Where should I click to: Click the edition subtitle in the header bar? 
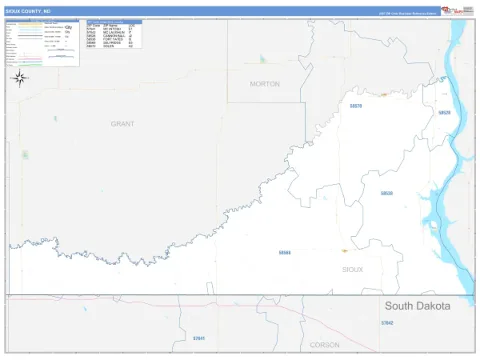(407, 14)
